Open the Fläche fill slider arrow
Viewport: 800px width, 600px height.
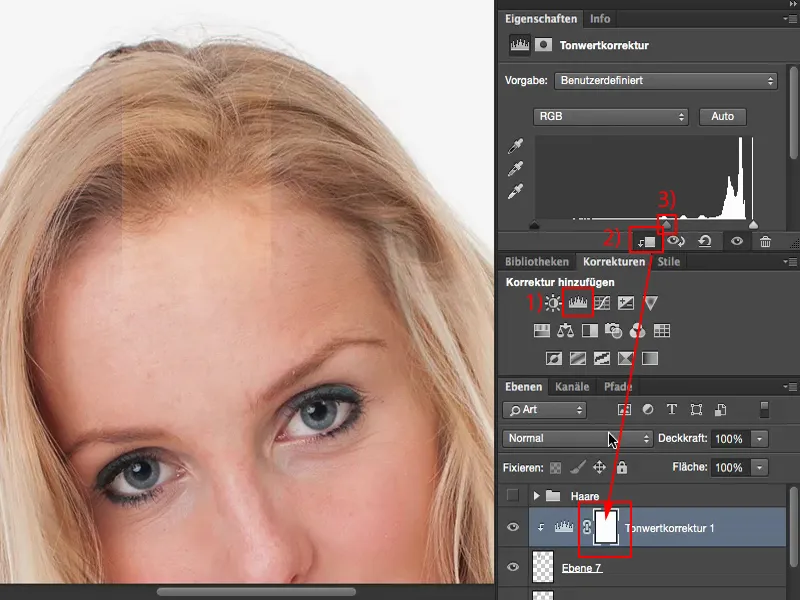759,467
